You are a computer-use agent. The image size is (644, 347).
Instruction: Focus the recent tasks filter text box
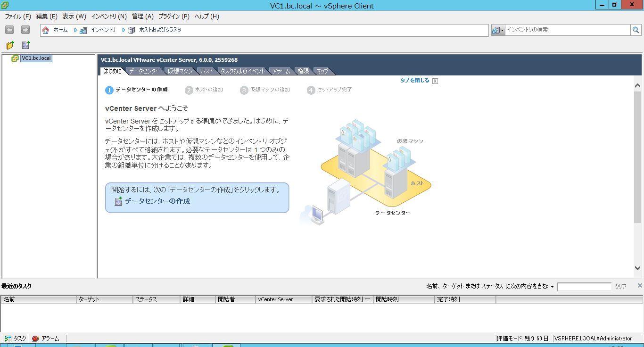tap(584, 287)
